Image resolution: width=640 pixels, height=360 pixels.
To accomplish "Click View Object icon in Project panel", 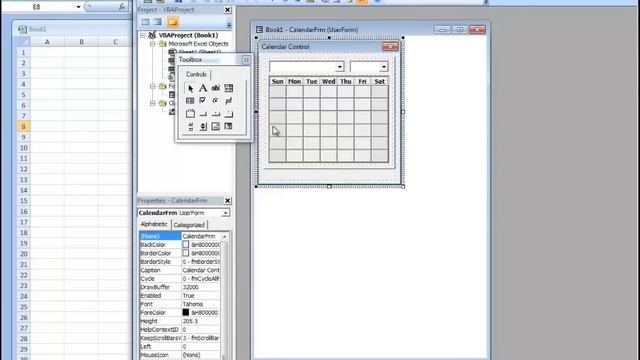I will click(x=158, y=22).
